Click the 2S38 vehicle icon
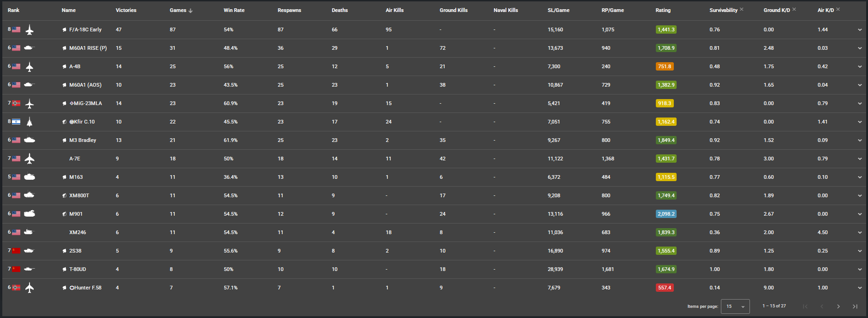Image resolution: width=868 pixels, height=318 pixels. click(x=30, y=251)
